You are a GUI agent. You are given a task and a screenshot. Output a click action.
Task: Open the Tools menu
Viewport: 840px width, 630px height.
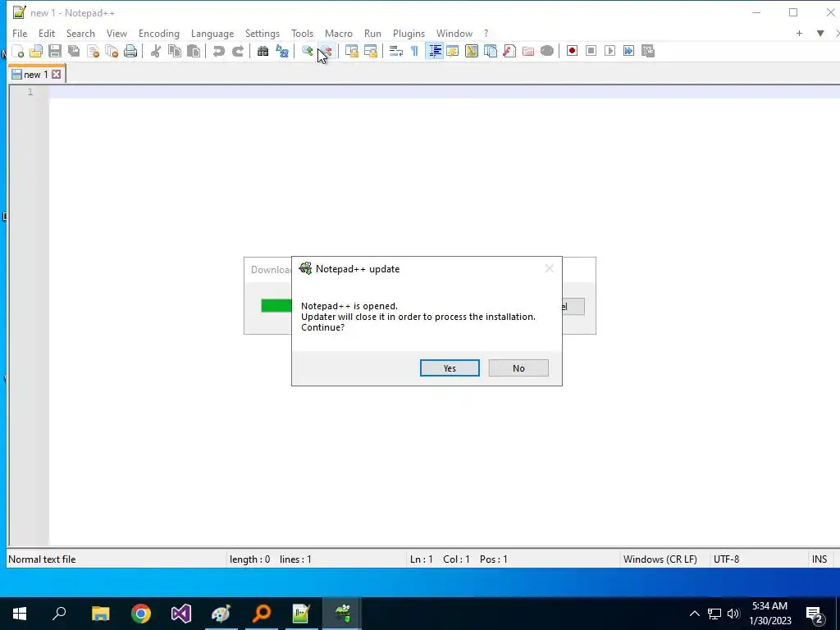click(x=302, y=33)
